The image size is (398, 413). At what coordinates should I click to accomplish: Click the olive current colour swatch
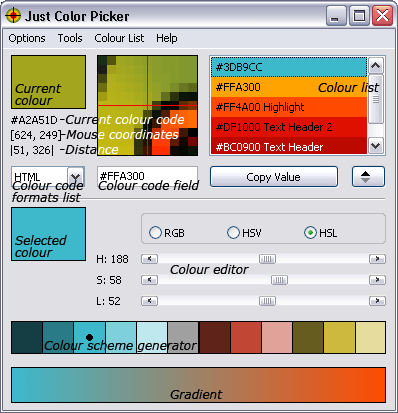[48, 82]
